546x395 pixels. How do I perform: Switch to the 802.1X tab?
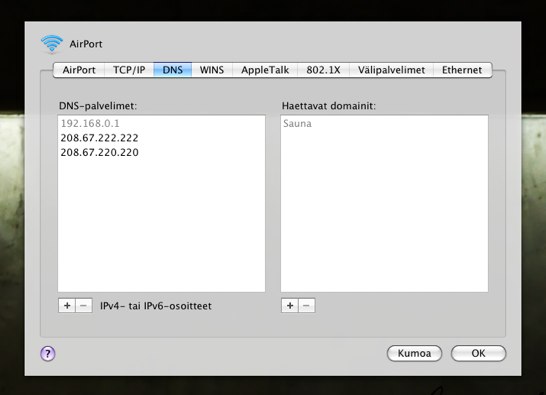[x=323, y=70]
